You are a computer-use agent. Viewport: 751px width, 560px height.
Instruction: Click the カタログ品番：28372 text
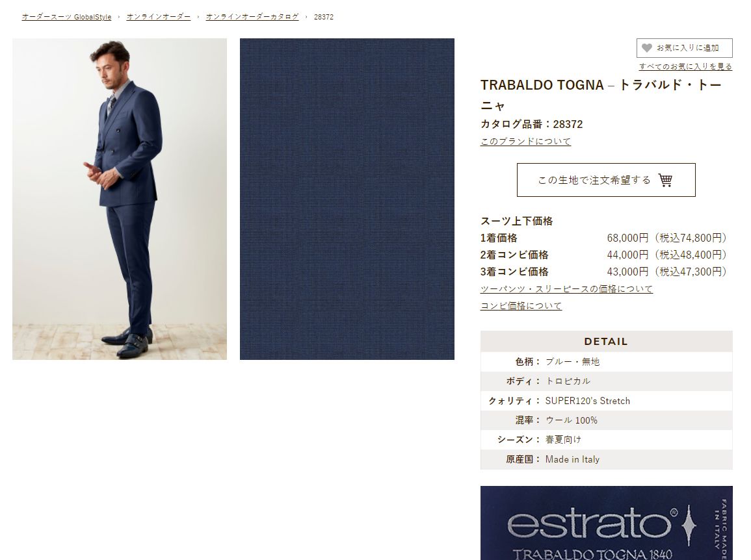[532, 124]
